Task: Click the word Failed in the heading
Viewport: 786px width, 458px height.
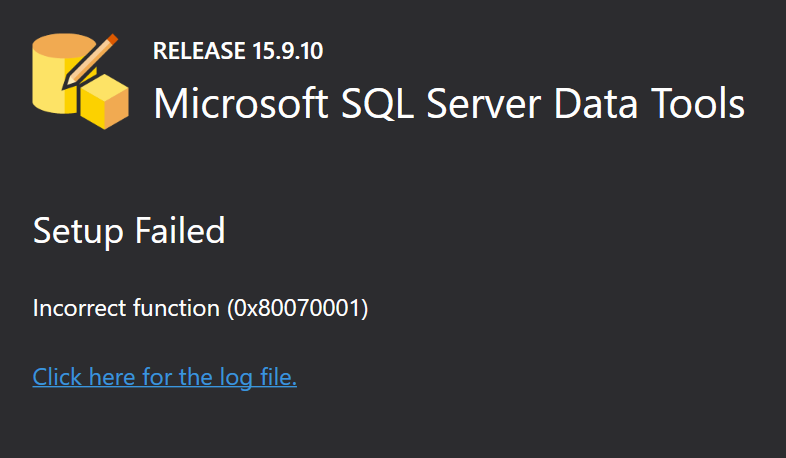Action: (180, 231)
